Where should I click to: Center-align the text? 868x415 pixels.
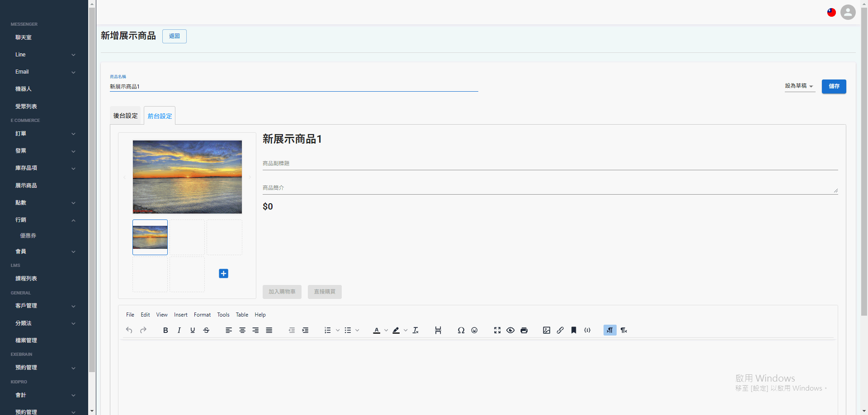pos(242,330)
